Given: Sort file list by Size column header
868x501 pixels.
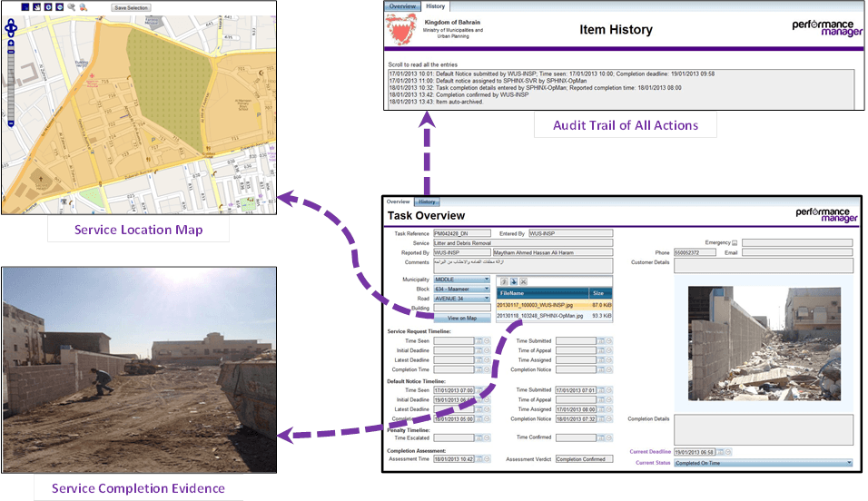Looking at the screenshot, I should 600,293.
